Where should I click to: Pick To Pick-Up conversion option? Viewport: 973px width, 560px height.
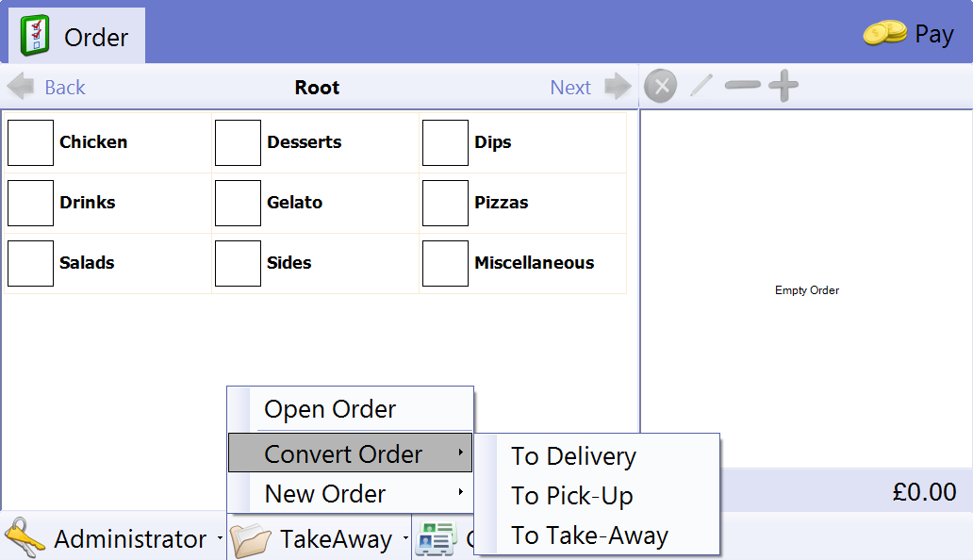pos(571,496)
